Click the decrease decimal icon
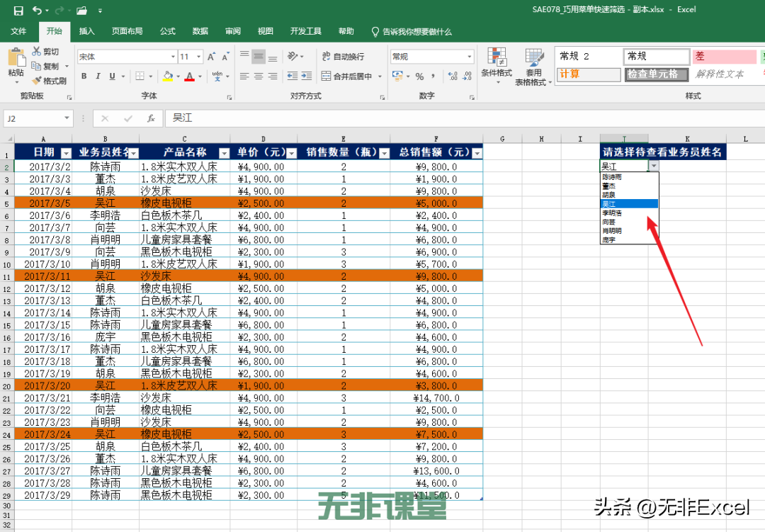The height and width of the screenshot is (532, 765). [467, 76]
